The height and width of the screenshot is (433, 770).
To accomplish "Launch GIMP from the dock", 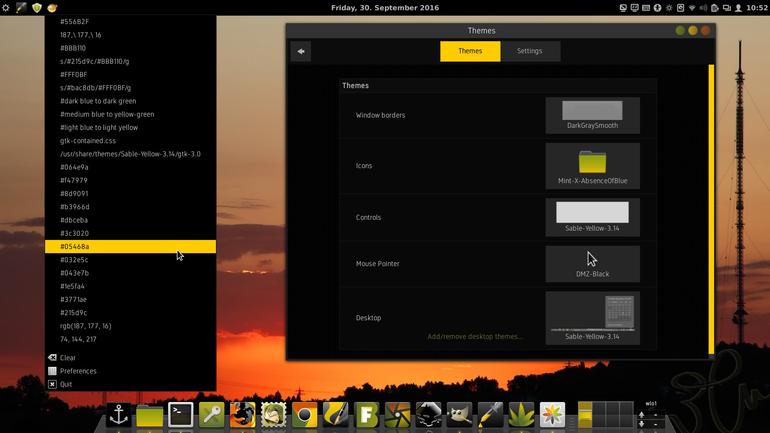I will (x=459, y=415).
